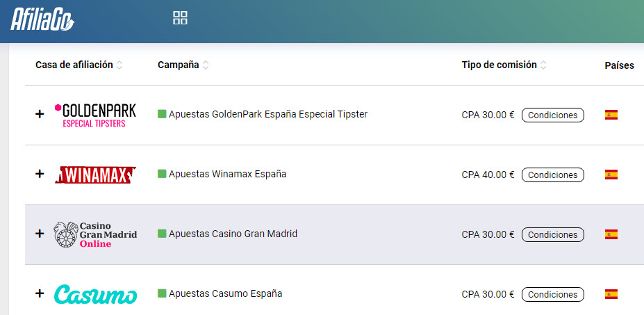This screenshot has height=315, width=644.
Task: Expand the Casino Gran Madrid row
Action: (40, 234)
